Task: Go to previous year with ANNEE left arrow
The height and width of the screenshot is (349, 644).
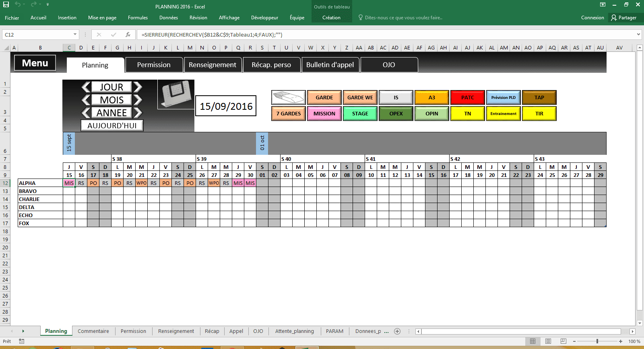Action: point(86,113)
